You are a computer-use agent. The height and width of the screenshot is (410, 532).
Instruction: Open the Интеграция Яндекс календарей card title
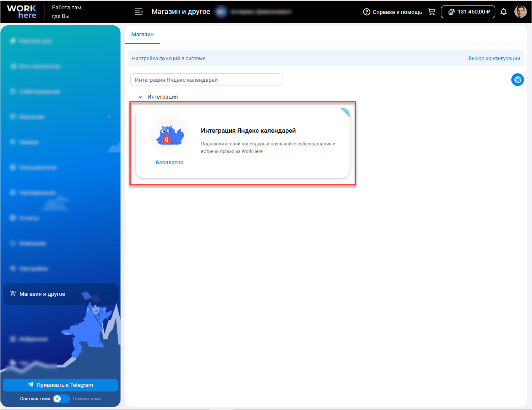pos(248,131)
